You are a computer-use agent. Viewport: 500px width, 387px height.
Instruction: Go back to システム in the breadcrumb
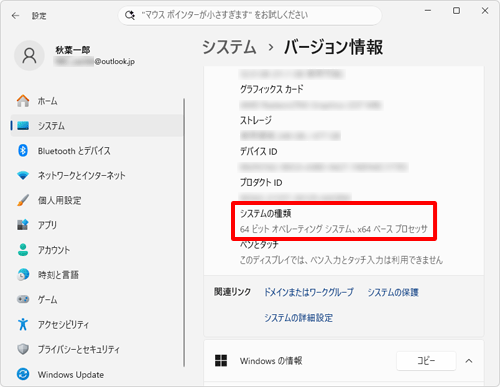tap(229, 47)
